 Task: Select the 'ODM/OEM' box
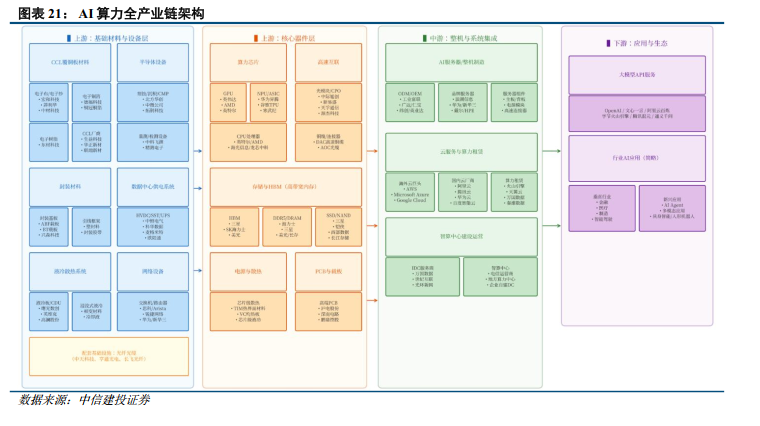coord(410,102)
